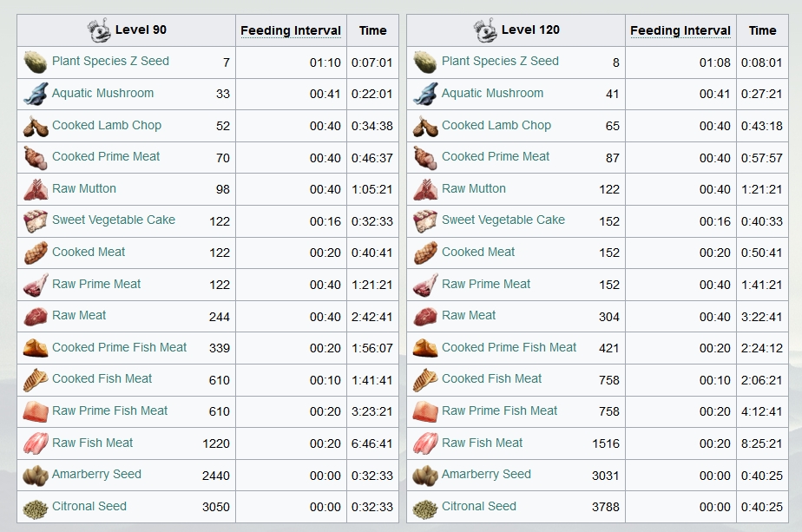
Task: Open the Aquatic Mushroom link under Level 90
Action: point(102,93)
